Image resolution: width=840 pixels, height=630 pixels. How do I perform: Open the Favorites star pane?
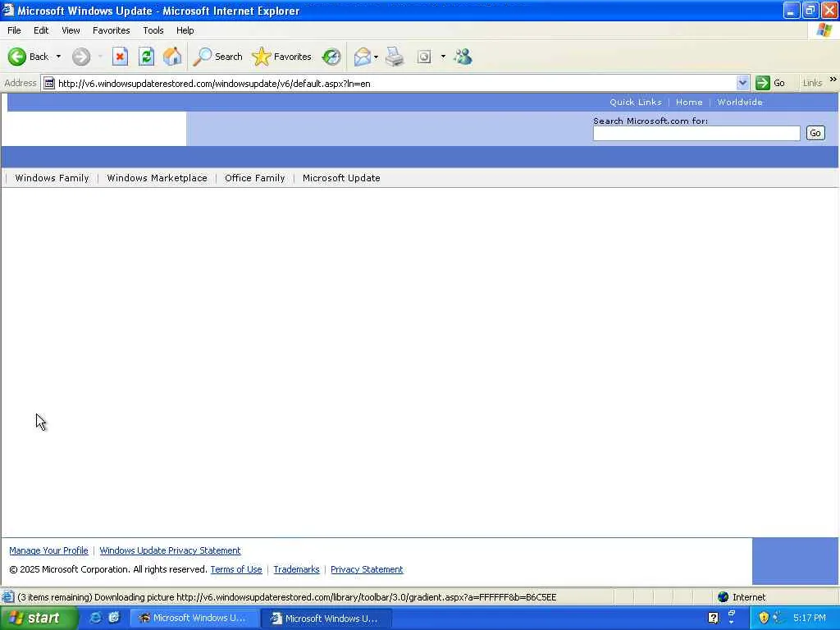coord(282,57)
